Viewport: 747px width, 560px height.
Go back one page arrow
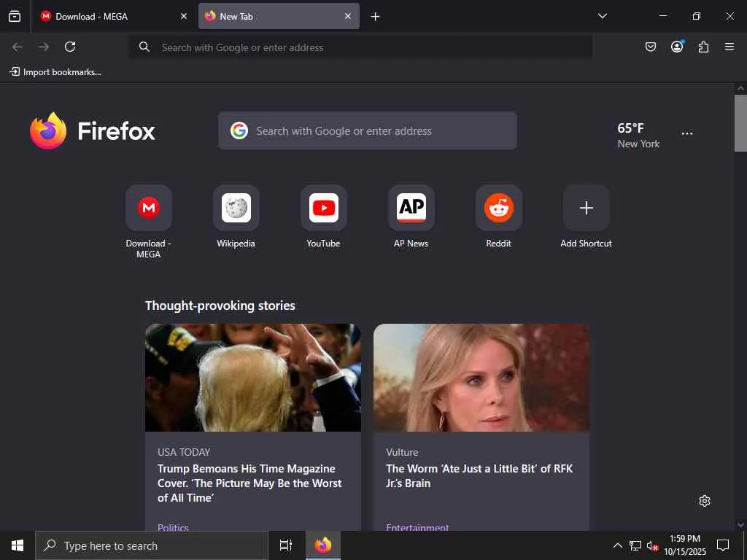[18, 47]
